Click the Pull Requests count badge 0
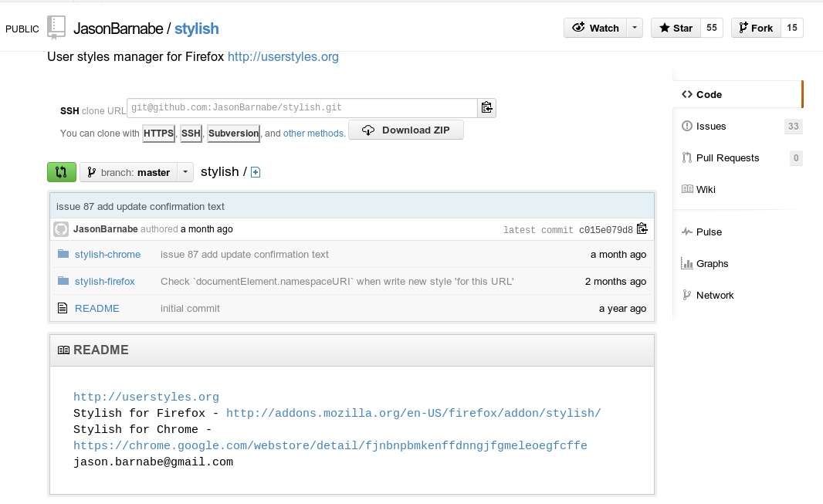 pyautogui.click(x=796, y=157)
